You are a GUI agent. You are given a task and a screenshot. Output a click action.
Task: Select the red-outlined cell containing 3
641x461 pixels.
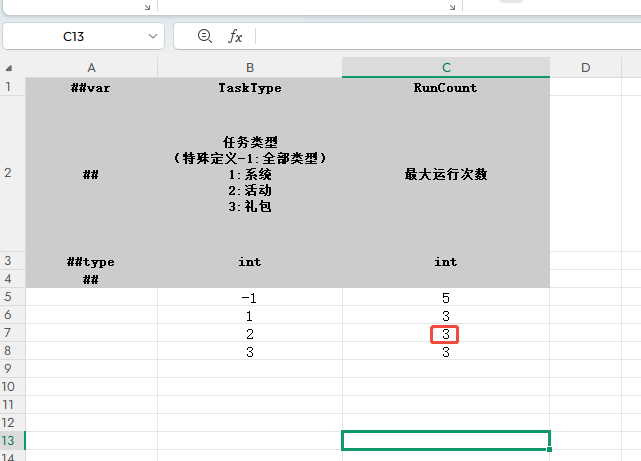[446, 334]
